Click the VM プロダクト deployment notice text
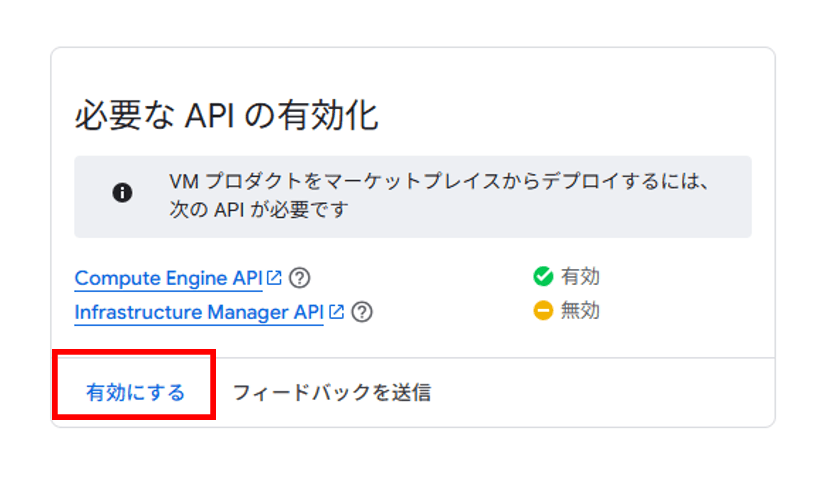819x484 pixels. point(438,184)
